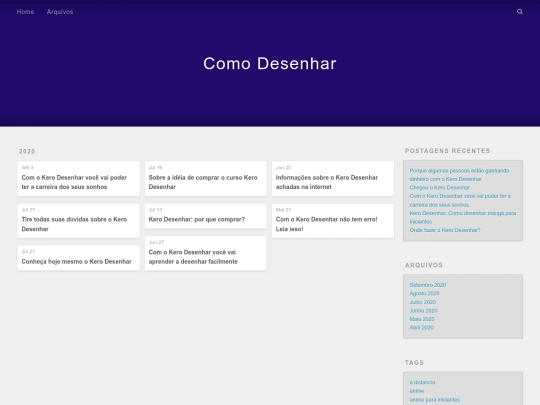Open post 'carreira dos seus sonhos' card
Image resolution: width=540 pixels, height=405 pixels.
79,178
